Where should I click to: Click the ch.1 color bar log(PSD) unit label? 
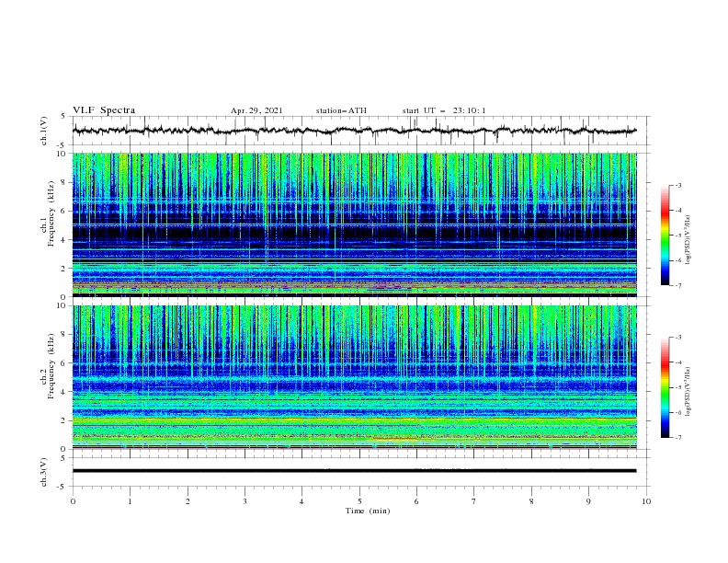coord(688,240)
